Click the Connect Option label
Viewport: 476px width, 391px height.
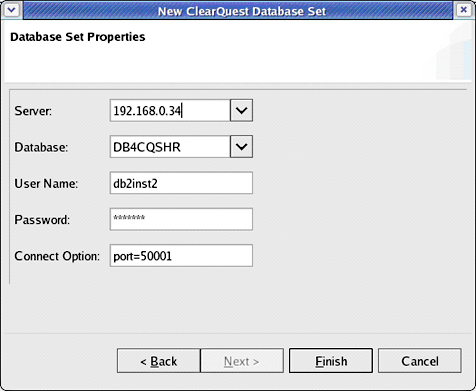(57, 256)
